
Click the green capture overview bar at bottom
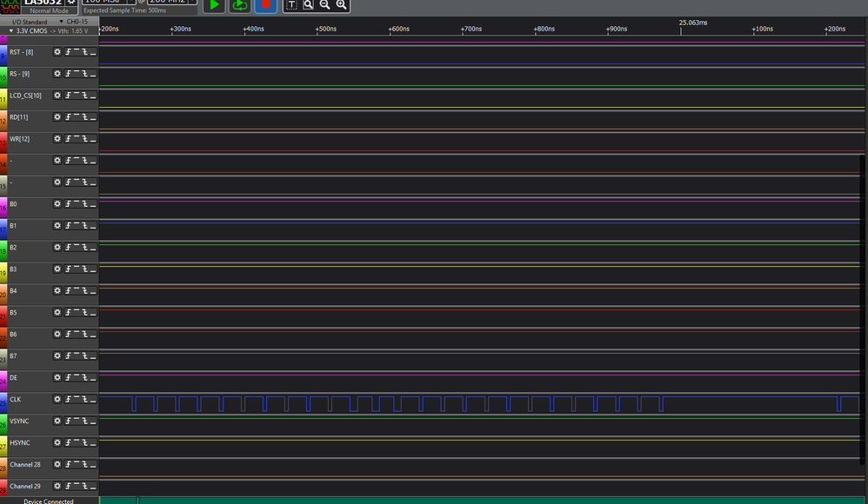484,501
